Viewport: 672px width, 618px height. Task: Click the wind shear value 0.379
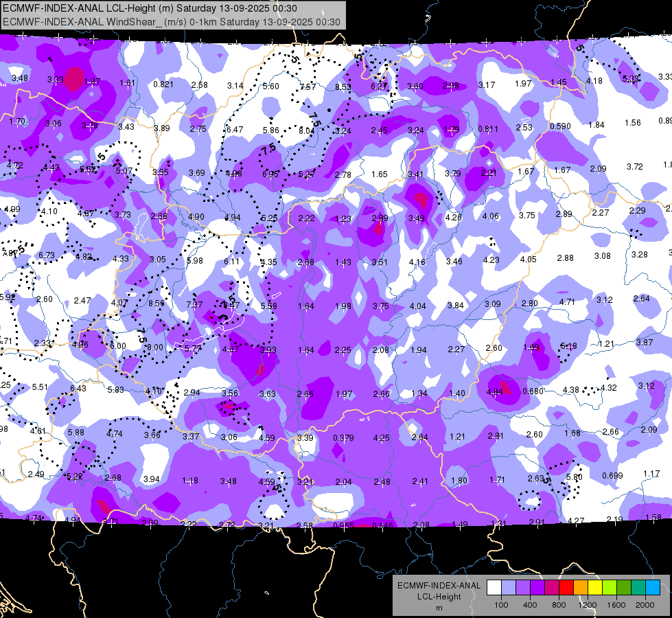pos(343,438)
